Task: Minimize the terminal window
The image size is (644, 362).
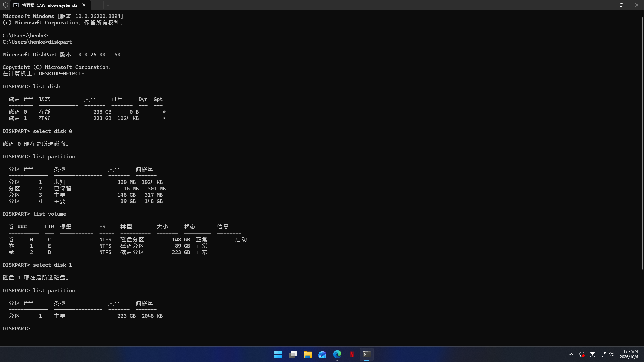Action: [606, 5]
